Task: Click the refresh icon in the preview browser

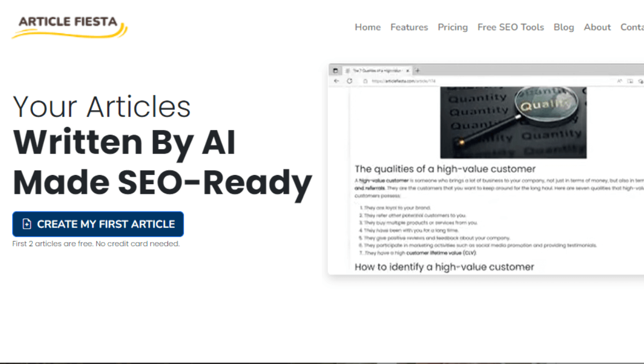Action: (350, 81)
